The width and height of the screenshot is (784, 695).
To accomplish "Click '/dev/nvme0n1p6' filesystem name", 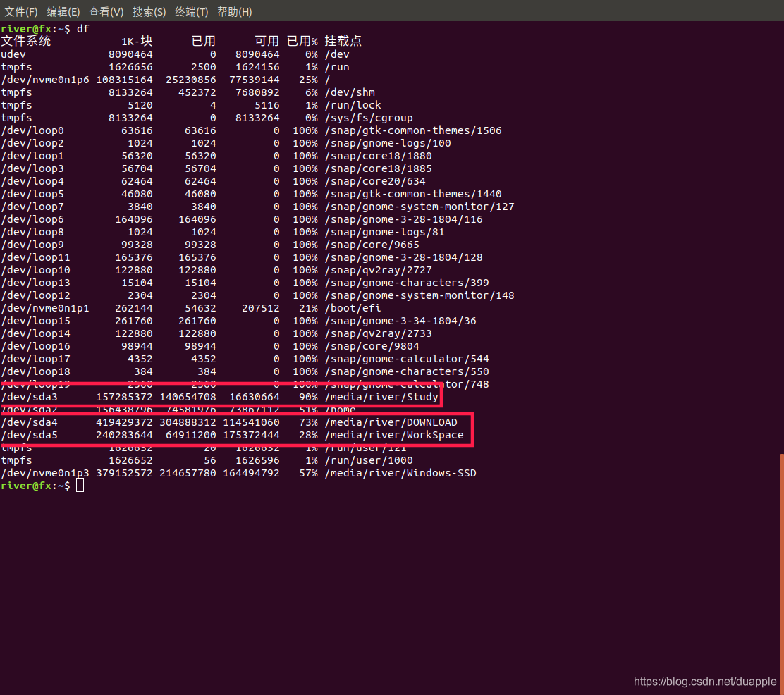I will 45,80.
